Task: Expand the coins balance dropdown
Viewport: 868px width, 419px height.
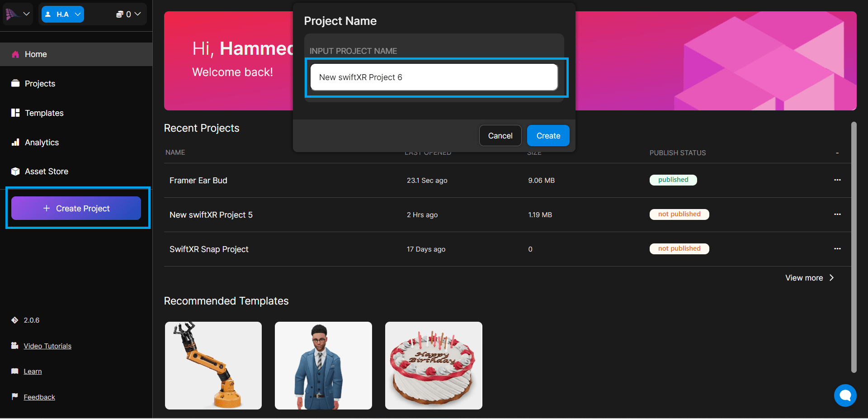Action: 128,14
